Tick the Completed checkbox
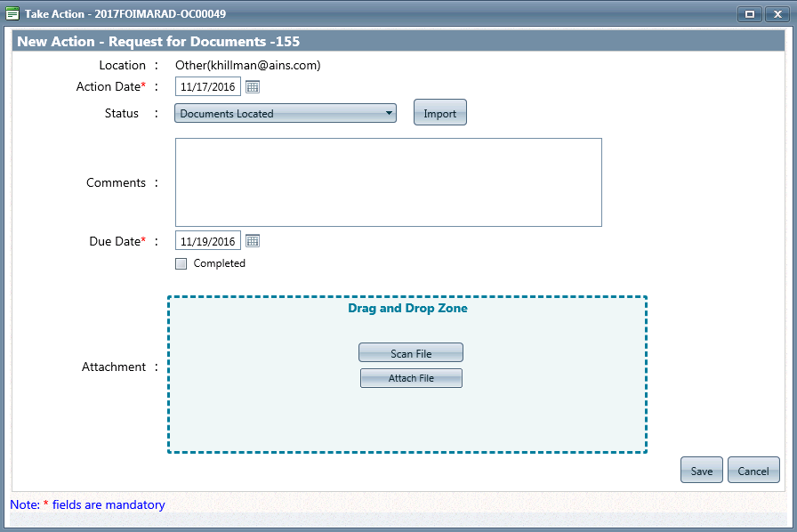The height and width of the screenshot is (532, 797). click(181, 263)
